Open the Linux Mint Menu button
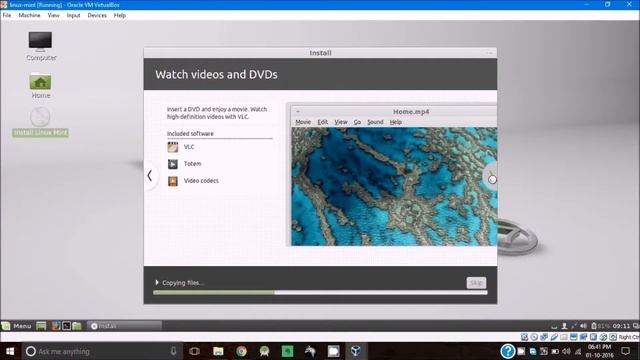Screen dimensions: 640x360 17,326
